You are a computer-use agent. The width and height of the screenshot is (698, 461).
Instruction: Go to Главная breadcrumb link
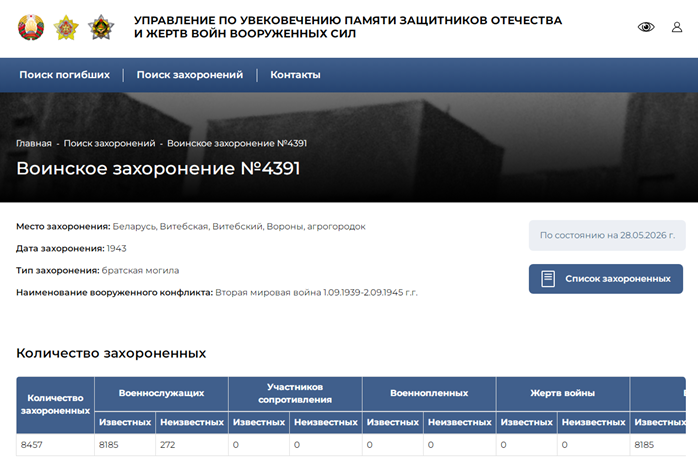point(34,143)
